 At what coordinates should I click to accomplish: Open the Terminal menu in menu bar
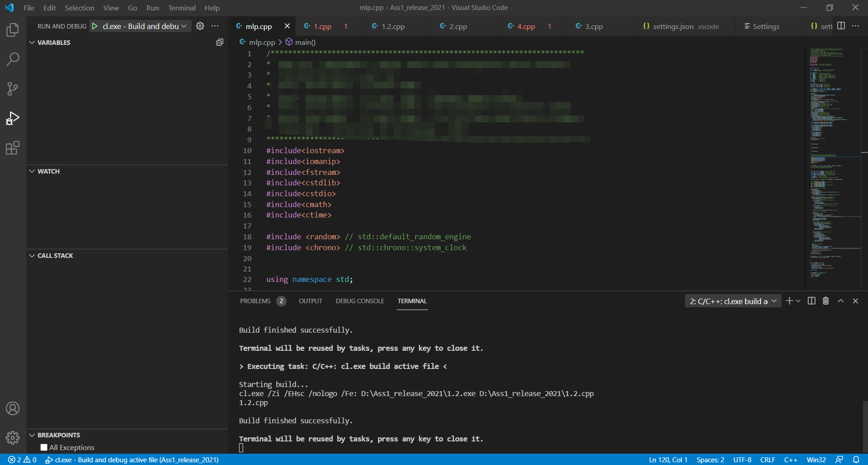(x=182, y=8)
